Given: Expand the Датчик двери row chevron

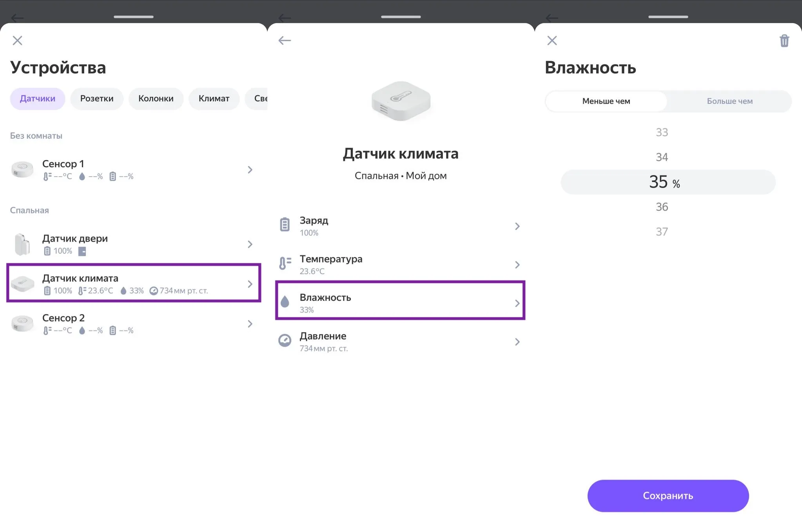Looking at the screenshot, I should pos(250,244).
